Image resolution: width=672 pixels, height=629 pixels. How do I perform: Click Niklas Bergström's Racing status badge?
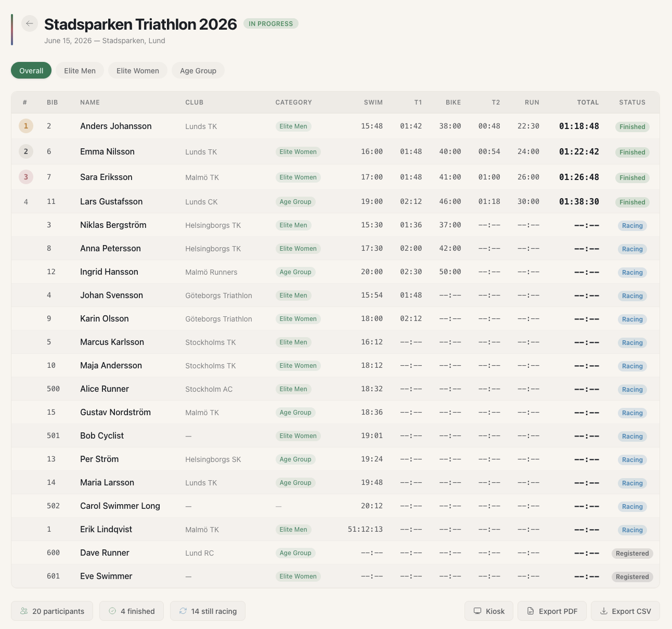632,225
